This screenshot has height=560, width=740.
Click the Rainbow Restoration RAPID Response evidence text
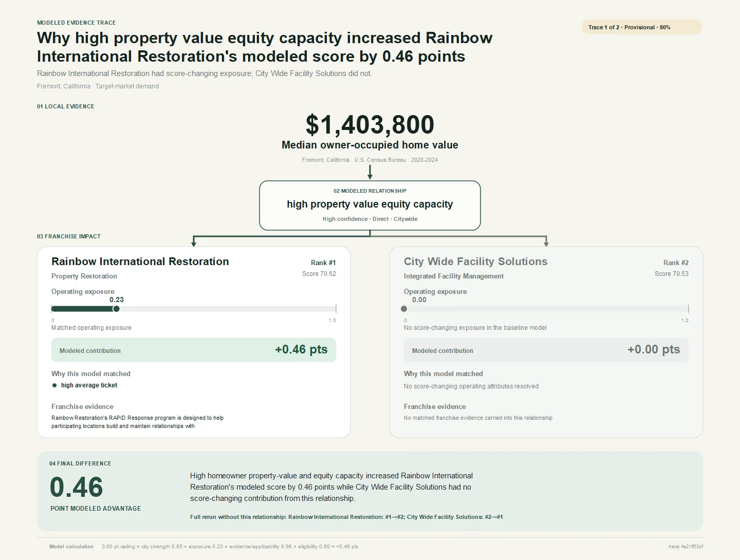coord(138,422)
